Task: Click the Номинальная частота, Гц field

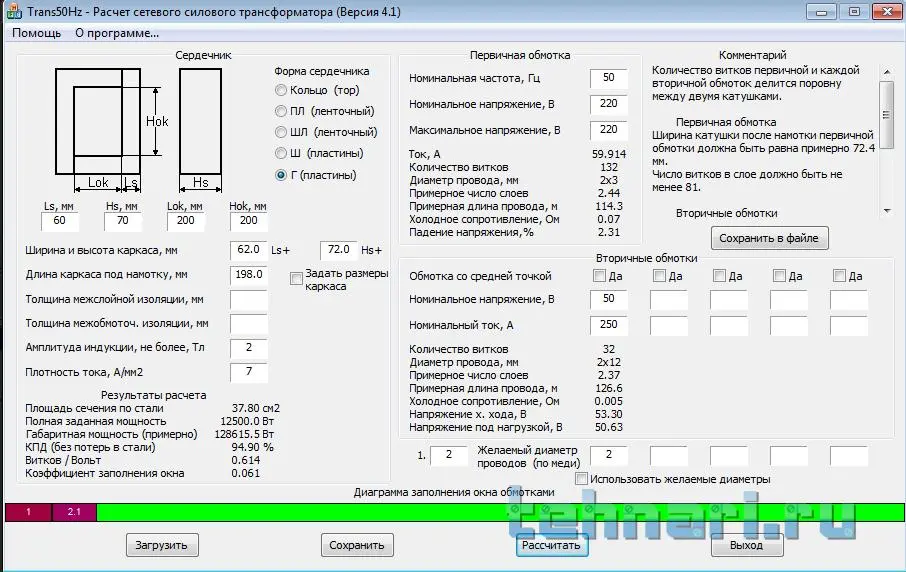Action: tap(608, 79)
